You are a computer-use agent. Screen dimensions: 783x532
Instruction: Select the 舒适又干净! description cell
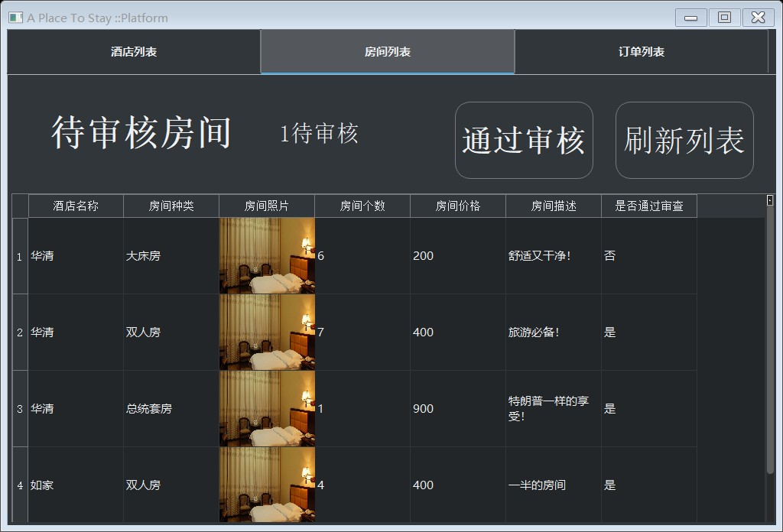tap(554, 256)
